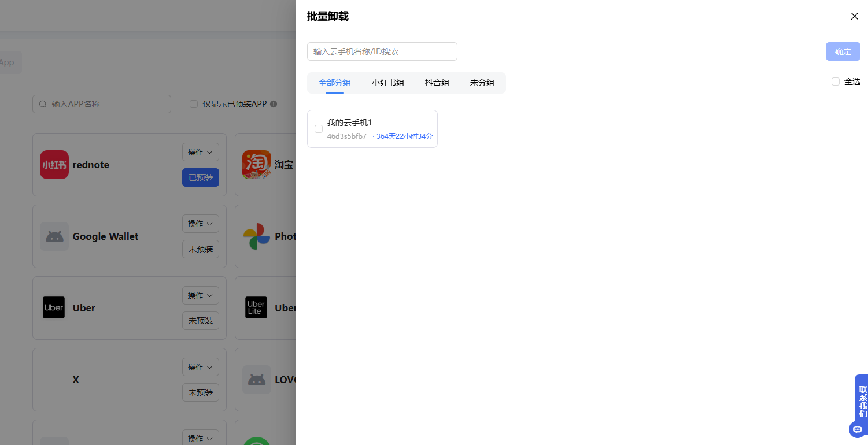Click the Uber Lite app icon
The image size is (868, 445).
[257, 308]
